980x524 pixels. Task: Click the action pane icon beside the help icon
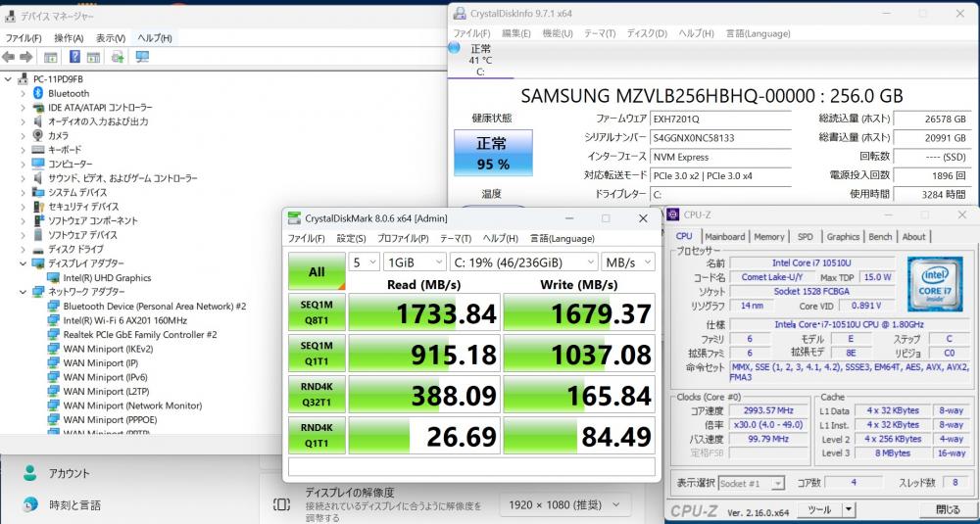pyautogui.click(x=94, y=57)
